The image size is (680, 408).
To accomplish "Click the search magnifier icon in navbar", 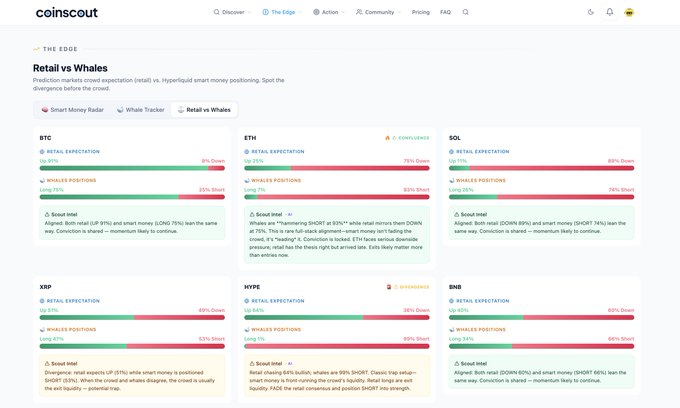I will click(x=465, y=12).
